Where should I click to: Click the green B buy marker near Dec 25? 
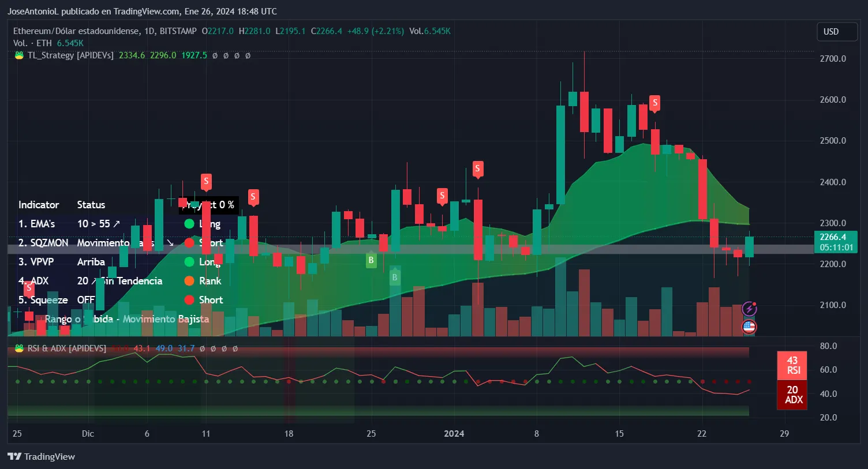[x=371, y=260]
